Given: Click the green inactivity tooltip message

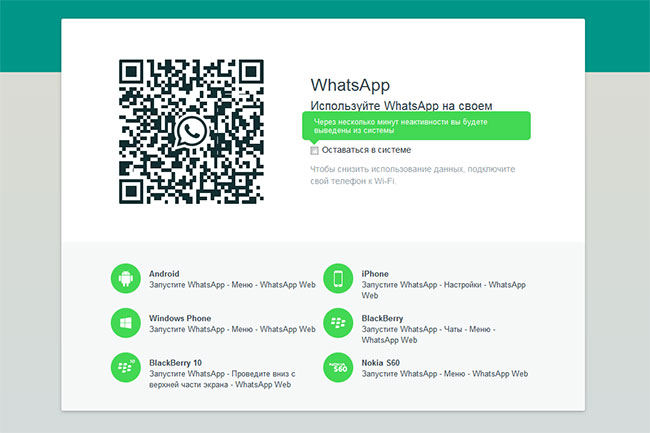Looking at the screenshot, I should click(x=416, y=126).
